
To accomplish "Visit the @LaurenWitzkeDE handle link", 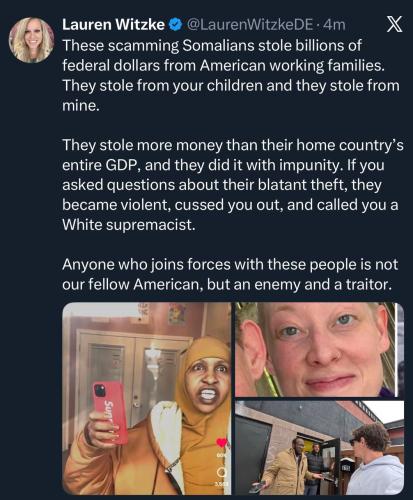I will [x=249, y=25].
